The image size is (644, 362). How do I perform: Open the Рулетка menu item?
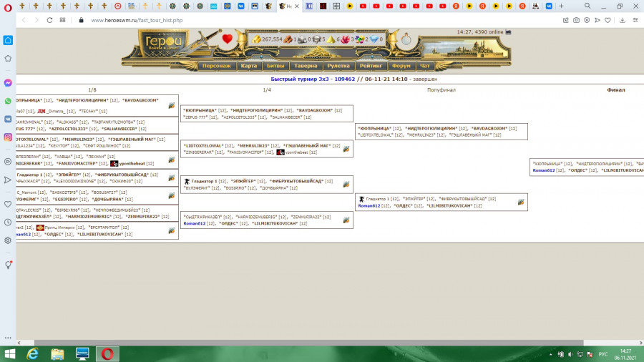coord(338,66)
